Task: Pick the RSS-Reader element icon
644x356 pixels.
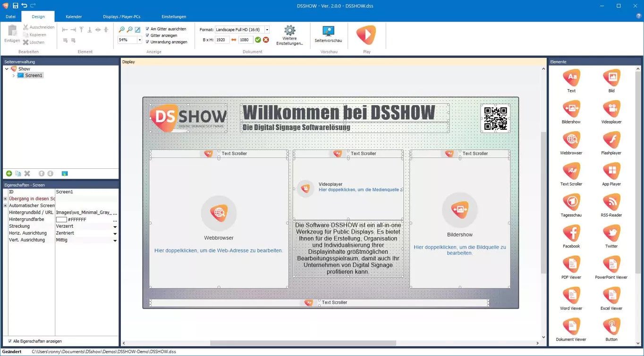Action: pyautogui.click(x=611, y=203)
